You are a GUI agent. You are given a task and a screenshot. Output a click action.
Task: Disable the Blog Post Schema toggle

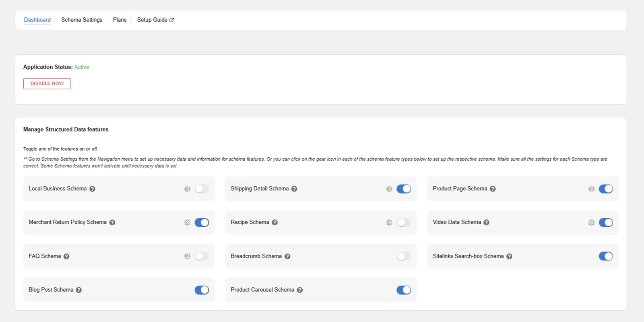click(202, 290)
